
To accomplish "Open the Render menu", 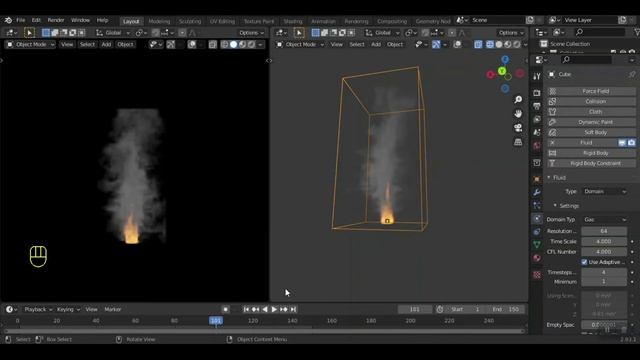I will (x=56, y=20).
